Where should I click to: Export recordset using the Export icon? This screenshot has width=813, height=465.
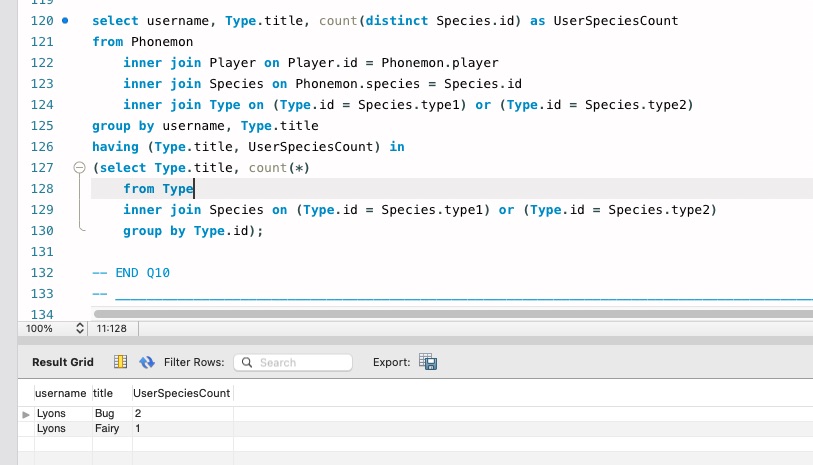pyautogui.click(x=428, y=362)
